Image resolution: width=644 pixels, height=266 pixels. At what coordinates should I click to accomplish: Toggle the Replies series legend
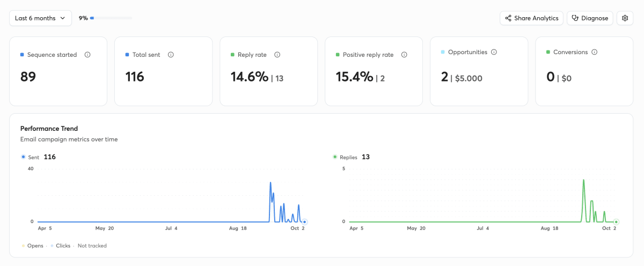[345, 157]
